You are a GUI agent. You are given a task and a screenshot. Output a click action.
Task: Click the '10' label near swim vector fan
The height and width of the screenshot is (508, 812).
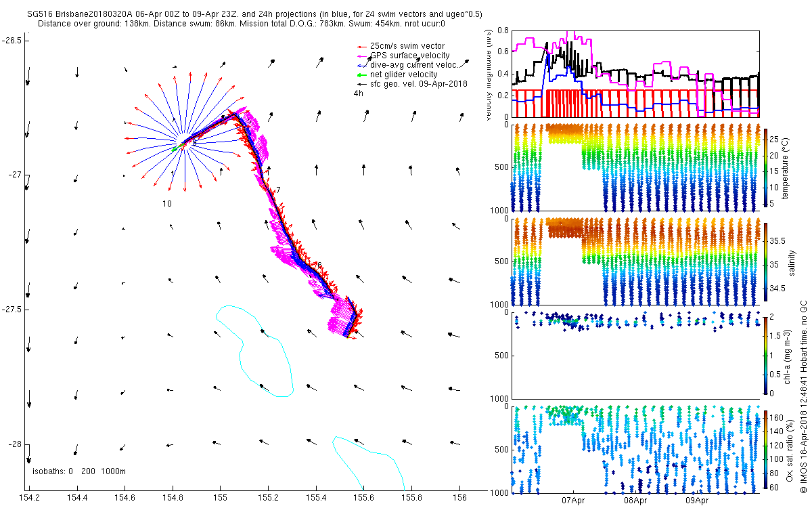coord(167,203)
